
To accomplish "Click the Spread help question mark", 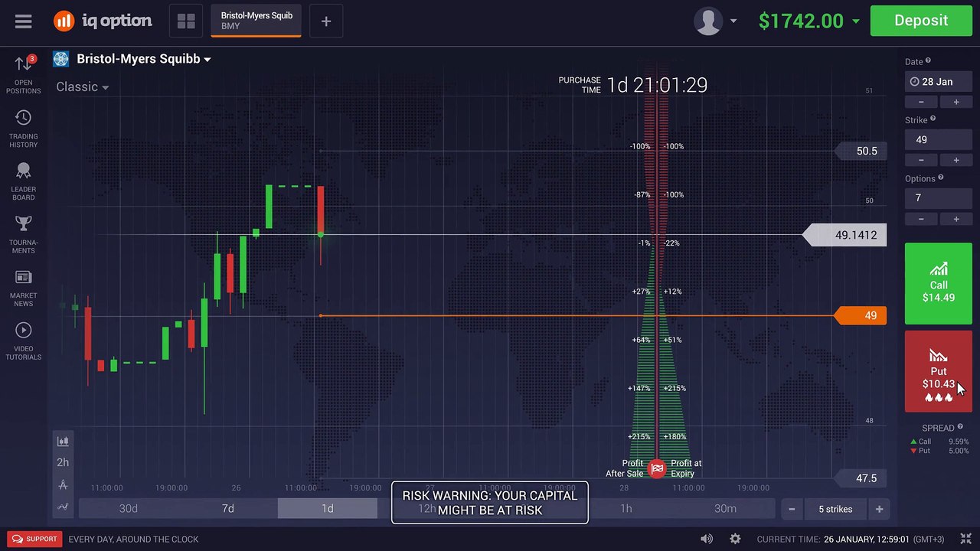I will pos(960,427).
